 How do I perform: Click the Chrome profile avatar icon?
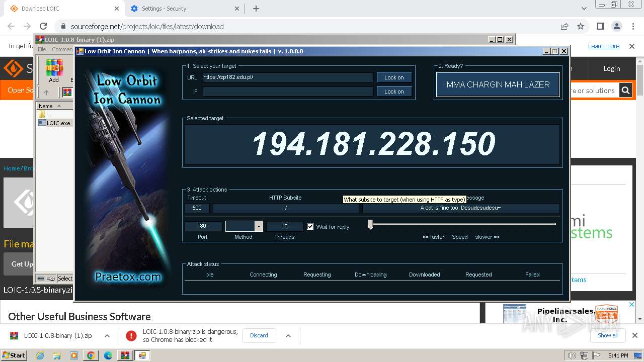(x=617, y=26)
